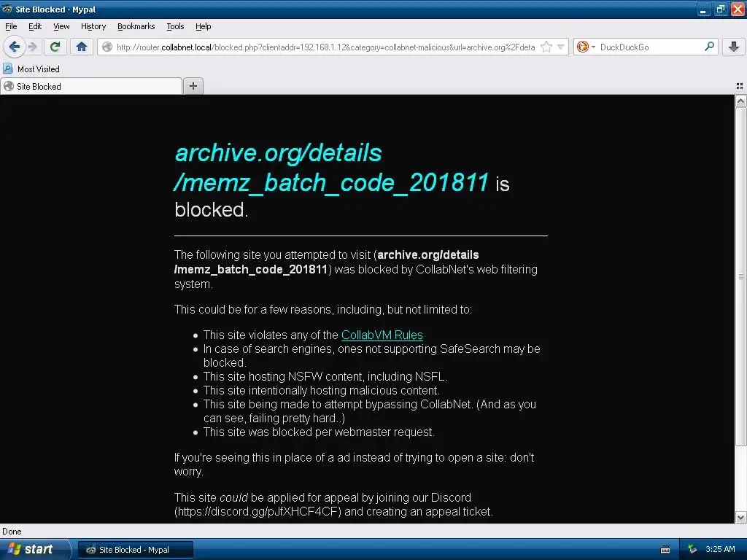The image size is (747, 560).
Task: Open the Windows start menu
Action: tap(34, 549)
